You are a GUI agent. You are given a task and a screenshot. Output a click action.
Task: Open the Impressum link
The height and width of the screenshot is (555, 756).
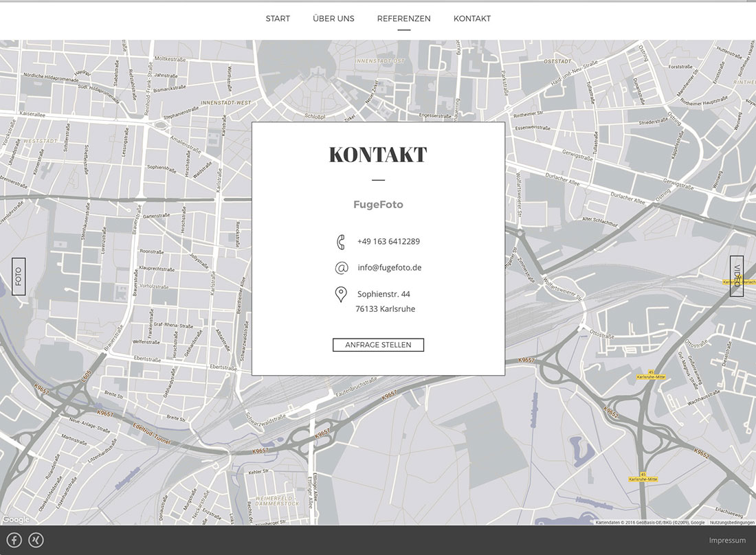727,541
